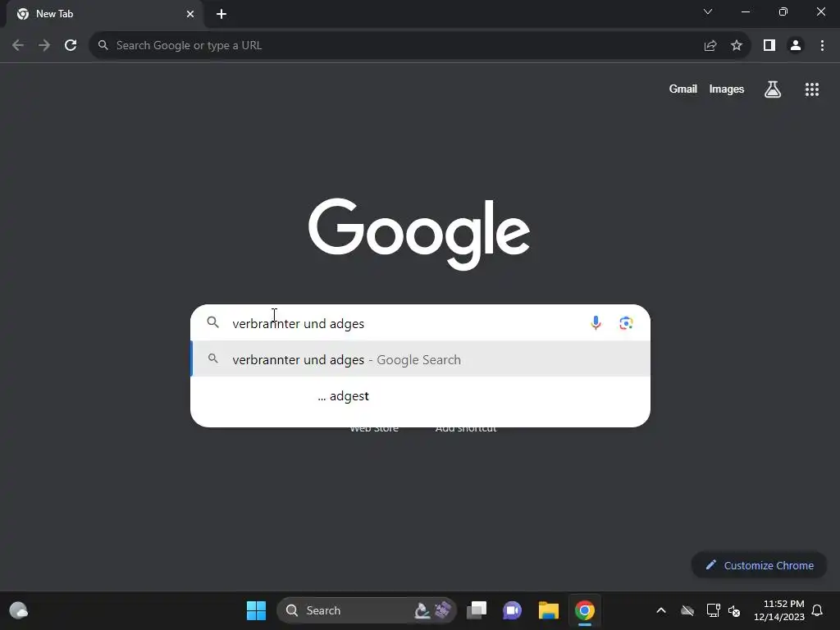The width and height of the screenshot is (840, 630).
Task: Open the weather widget on taskbar
Action: tap(19, 610)
